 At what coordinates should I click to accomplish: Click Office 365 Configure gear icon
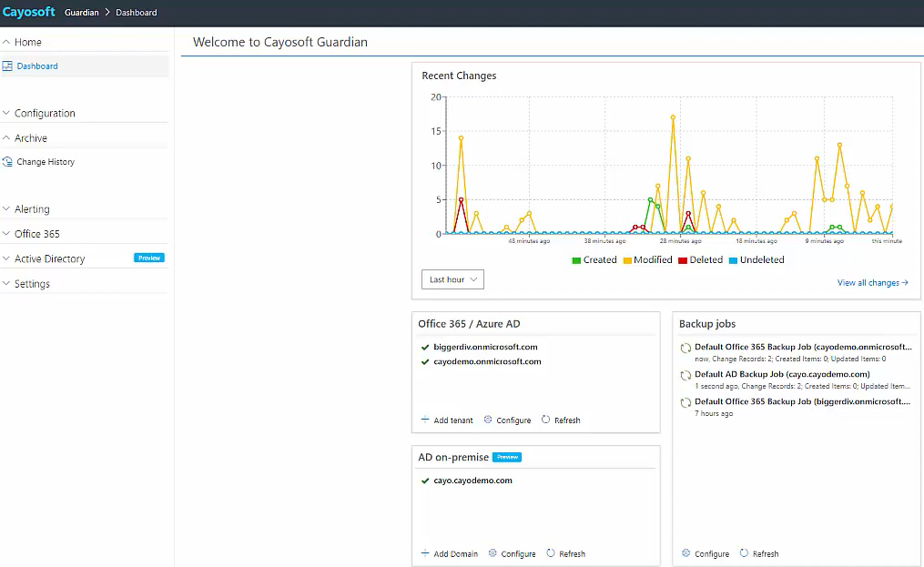pyautogui.click(x=488, y=420)
